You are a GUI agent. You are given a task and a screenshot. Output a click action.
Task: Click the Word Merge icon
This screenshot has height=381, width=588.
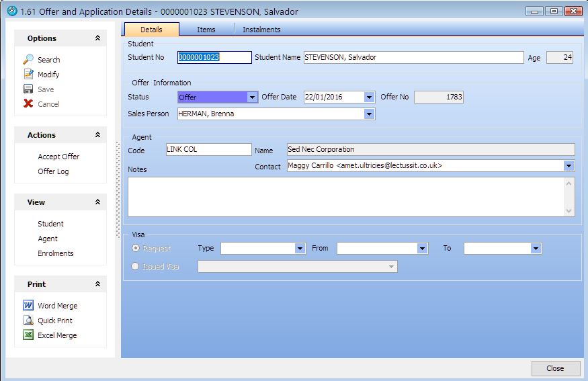click(x=28, y=306)
